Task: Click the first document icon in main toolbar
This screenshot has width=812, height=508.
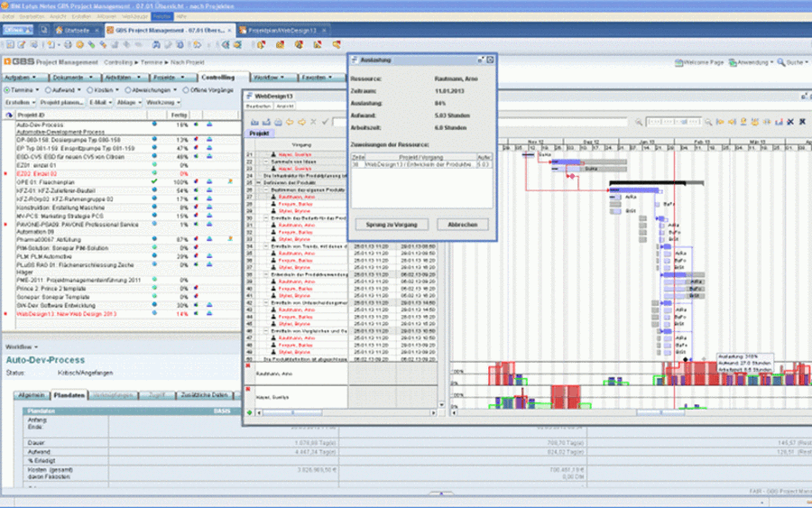Action: point(10,45)
